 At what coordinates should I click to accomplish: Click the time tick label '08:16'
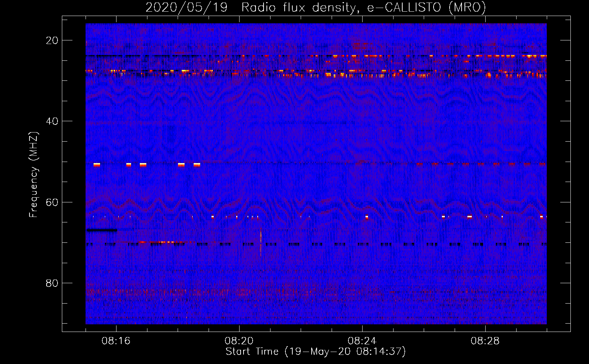click(x=116, y=341)
